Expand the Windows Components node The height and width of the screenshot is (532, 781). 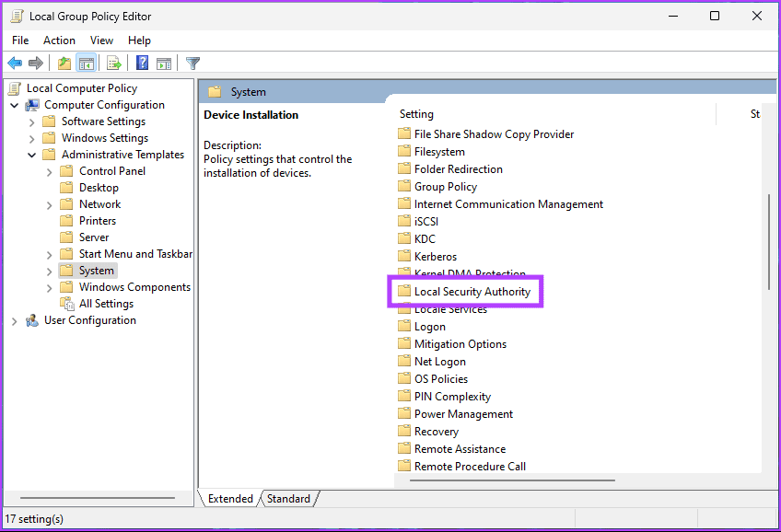[x=49, y=286]
